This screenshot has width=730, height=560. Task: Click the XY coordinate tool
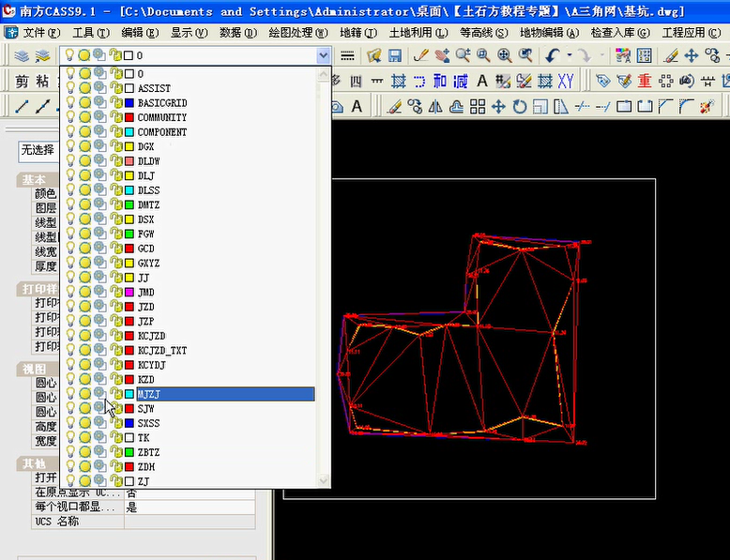[566, 82]
